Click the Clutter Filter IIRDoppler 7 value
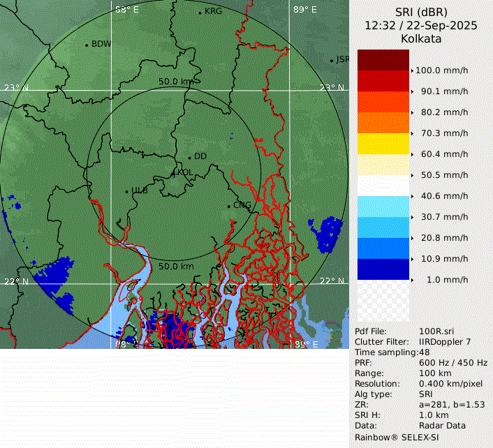The width and height of the screenshot is (493, 448). pos(444,342)
